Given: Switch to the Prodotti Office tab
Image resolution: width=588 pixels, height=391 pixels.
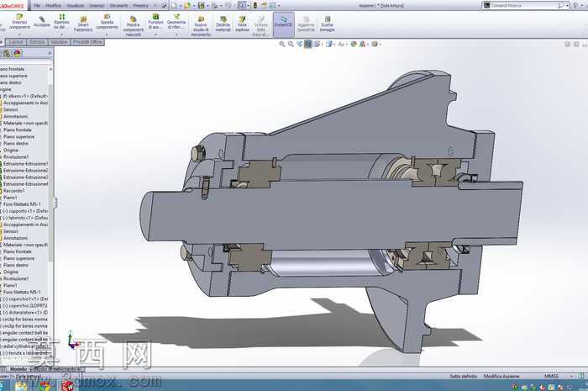Looking at the screenshot, I should pos(87,42).
